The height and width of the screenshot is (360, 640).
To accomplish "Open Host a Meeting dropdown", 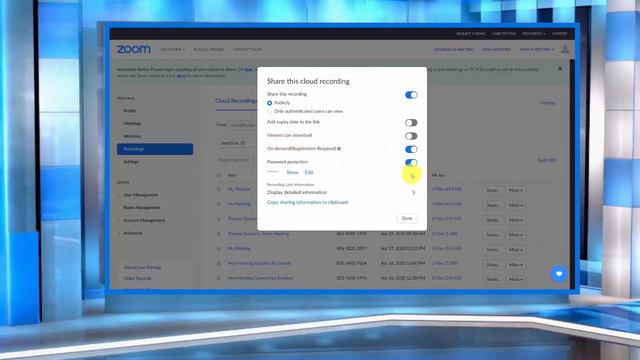I will tap(537, 49).
